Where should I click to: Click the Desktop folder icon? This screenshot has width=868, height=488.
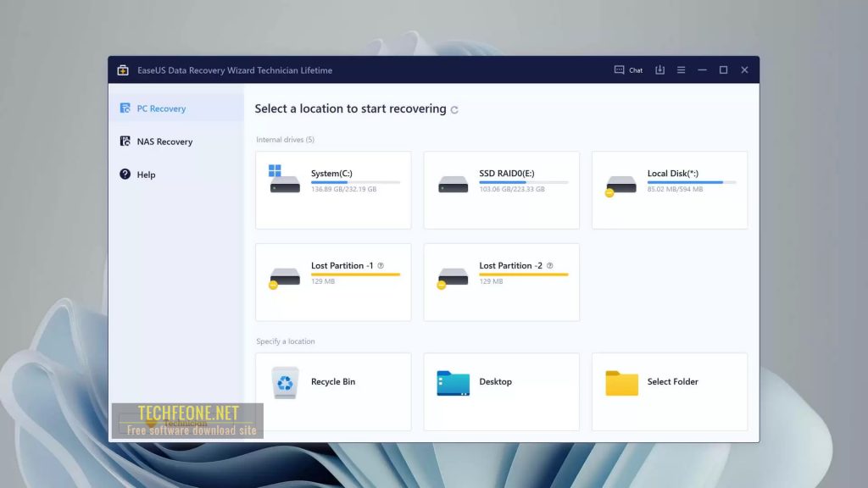[453, 383]
